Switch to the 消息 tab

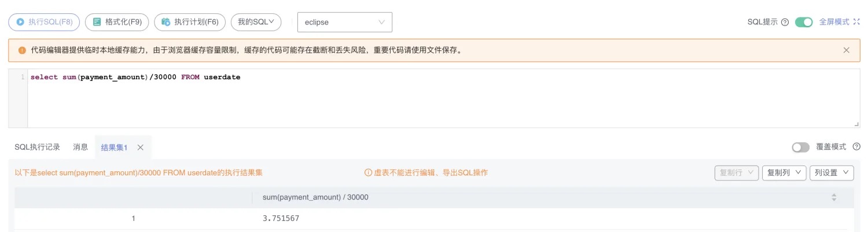[x=80, y=147]
